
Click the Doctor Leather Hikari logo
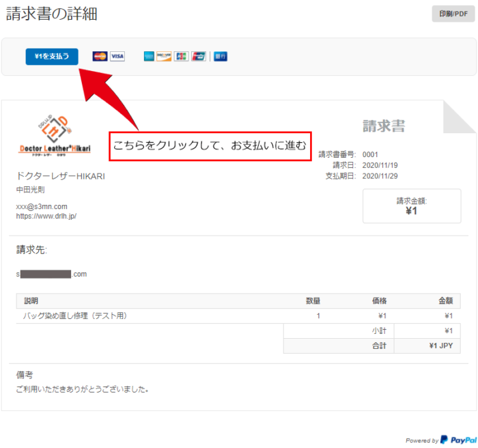(53, 137)
